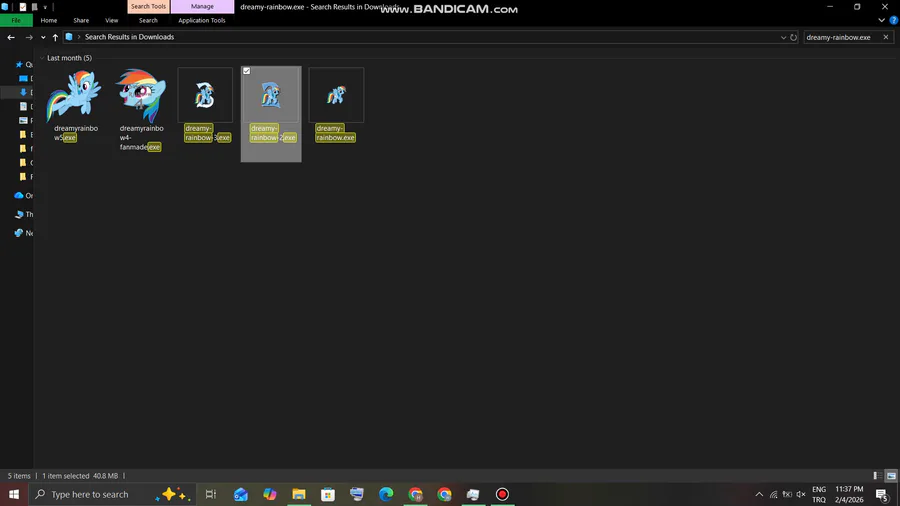This screenshot has height=506, width=900.
Task: Open the View ribbon tab
Action: click(111, 20)
